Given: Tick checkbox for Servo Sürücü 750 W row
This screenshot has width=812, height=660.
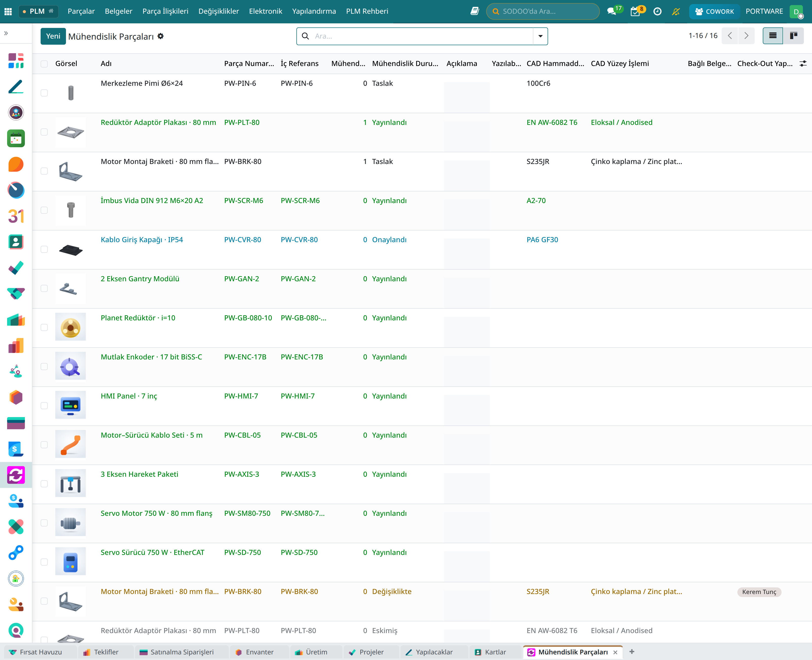Looking at the screenshot, I should (x=44, y=562).
